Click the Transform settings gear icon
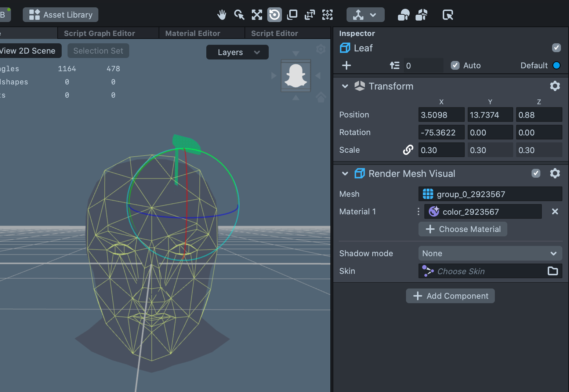The width and height of the screenshot is (569, 392). point(555,86)
